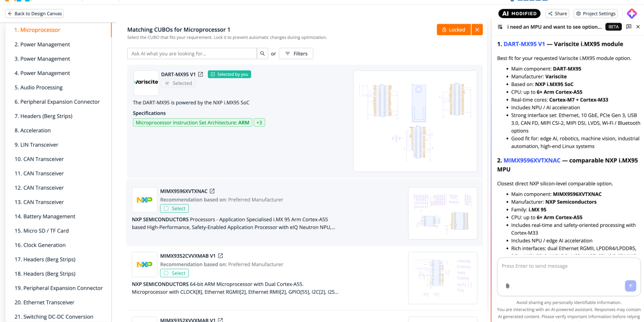
Task: Click the Locked button
Action: (x=454, y=30)
